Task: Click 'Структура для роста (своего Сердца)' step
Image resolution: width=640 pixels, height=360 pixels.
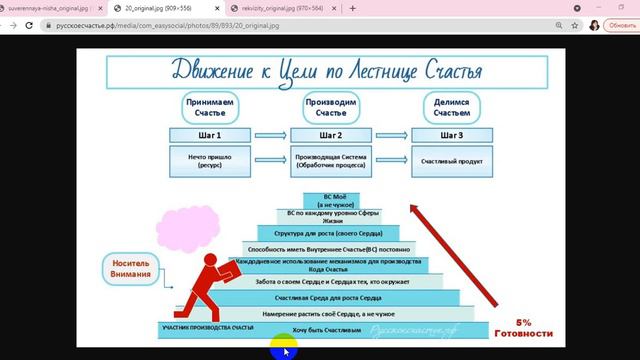Action: [x=328, y=233]
